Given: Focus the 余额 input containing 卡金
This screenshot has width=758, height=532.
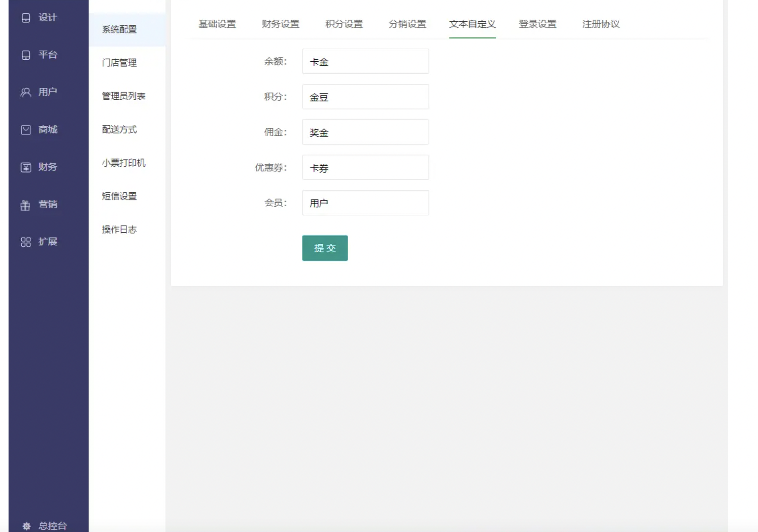Looking at the screenshot, I should (x=365, y=61).
